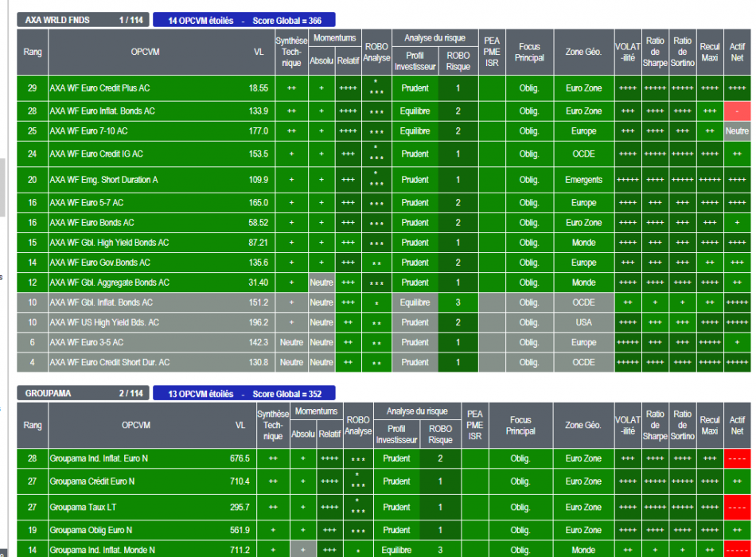Image resolution: width=756 pixels, height=557 pixels.
Task: Click OPCVM column header in AXA table
Action: point(146,52)
